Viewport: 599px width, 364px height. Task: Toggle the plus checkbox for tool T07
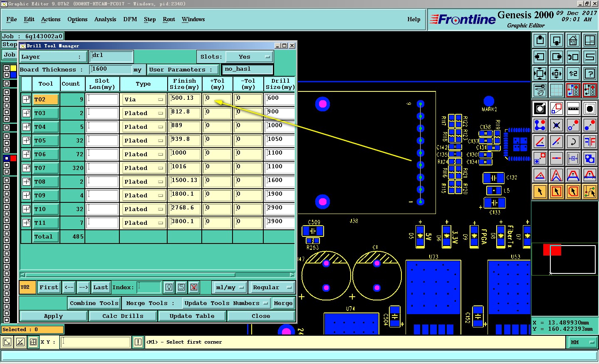click(26, 168)
